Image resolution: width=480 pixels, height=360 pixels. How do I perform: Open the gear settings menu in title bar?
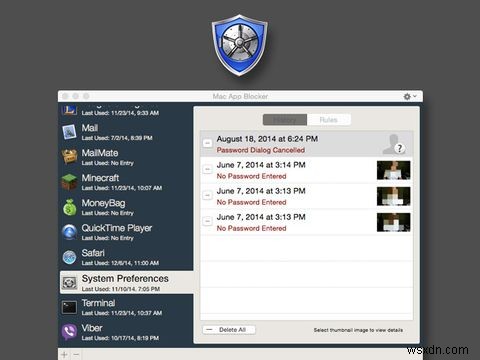point(410,96)
